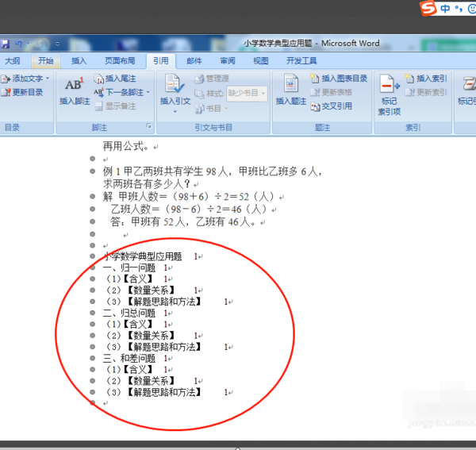Switch to the 开始 tab
This screenshot has width=476, height=450.
(45, 61)
